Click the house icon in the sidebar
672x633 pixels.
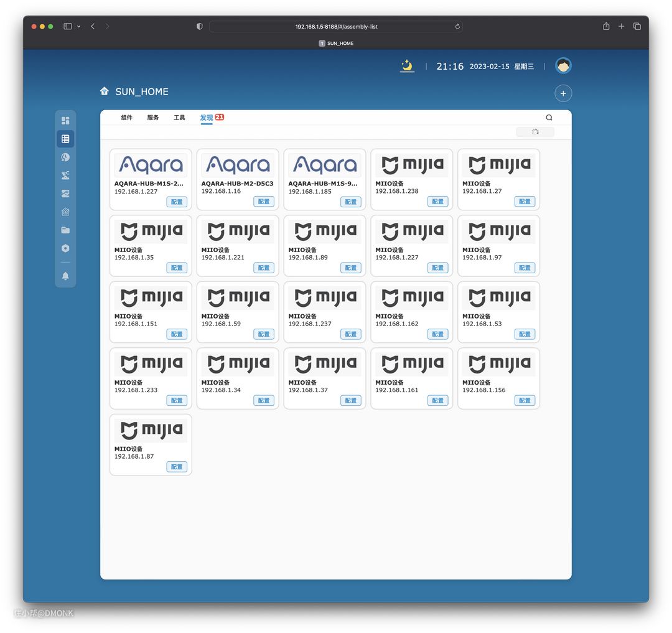65,212
